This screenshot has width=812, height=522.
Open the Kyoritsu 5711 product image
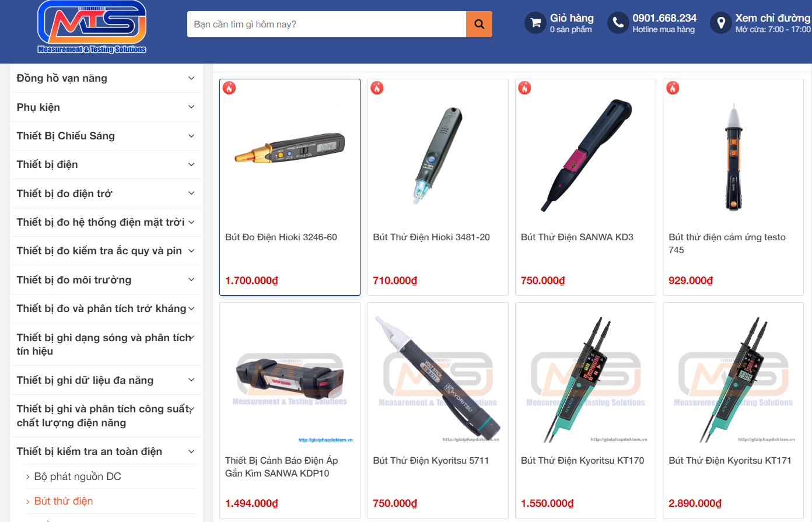[437, 377]
